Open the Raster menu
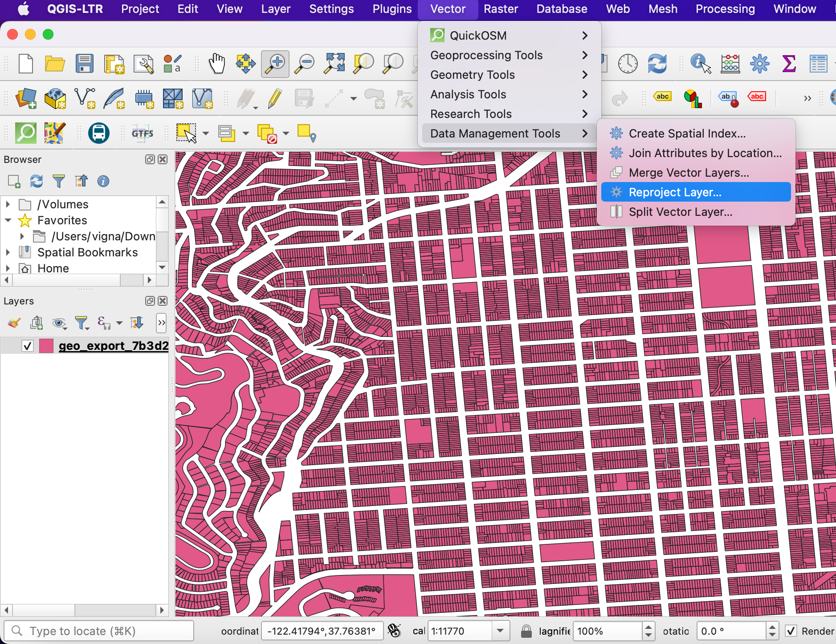The image size is (836, 644). click(x=501, y=9)
